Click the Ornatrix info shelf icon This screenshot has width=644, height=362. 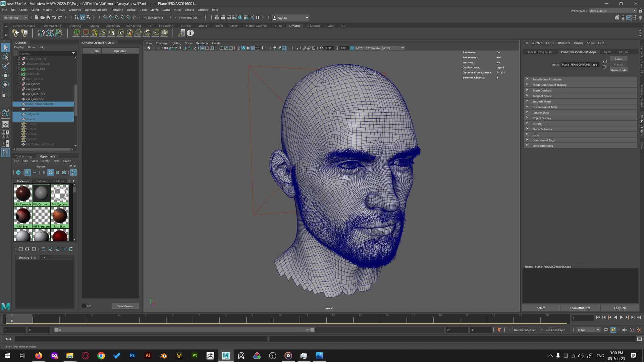click(190, 33)
